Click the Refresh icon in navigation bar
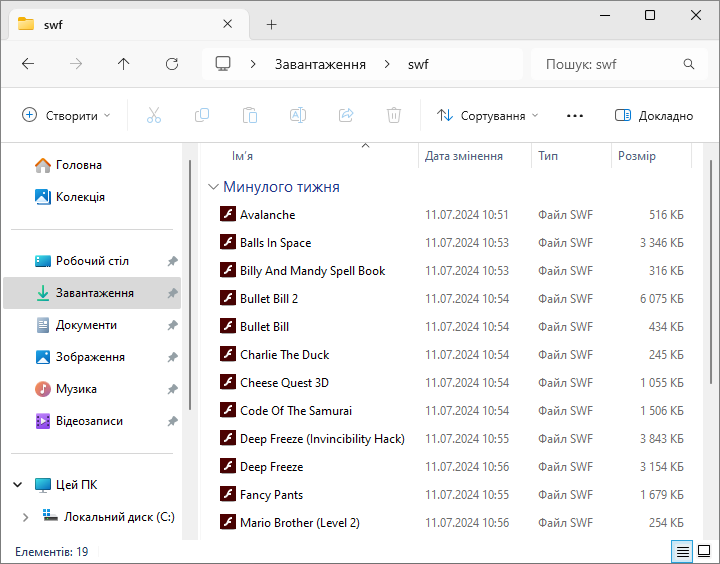This screenshot has height=564, width=720. click(x=172, y=64)
